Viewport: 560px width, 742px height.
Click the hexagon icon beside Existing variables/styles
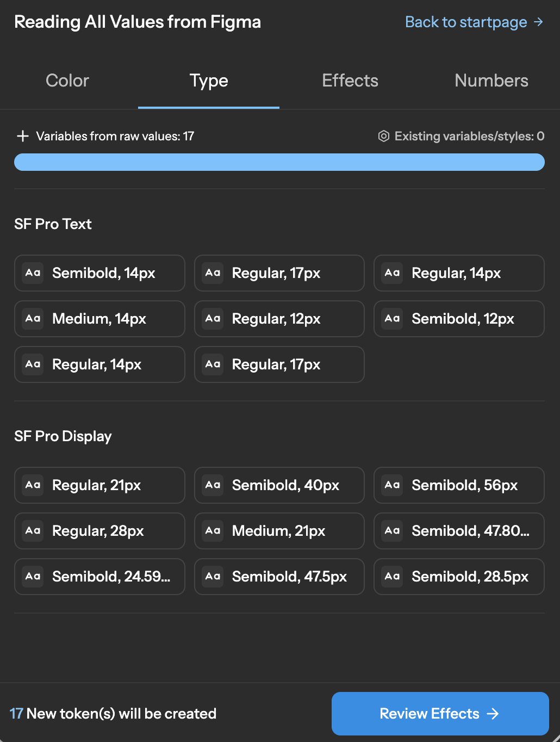coord(383,136)
